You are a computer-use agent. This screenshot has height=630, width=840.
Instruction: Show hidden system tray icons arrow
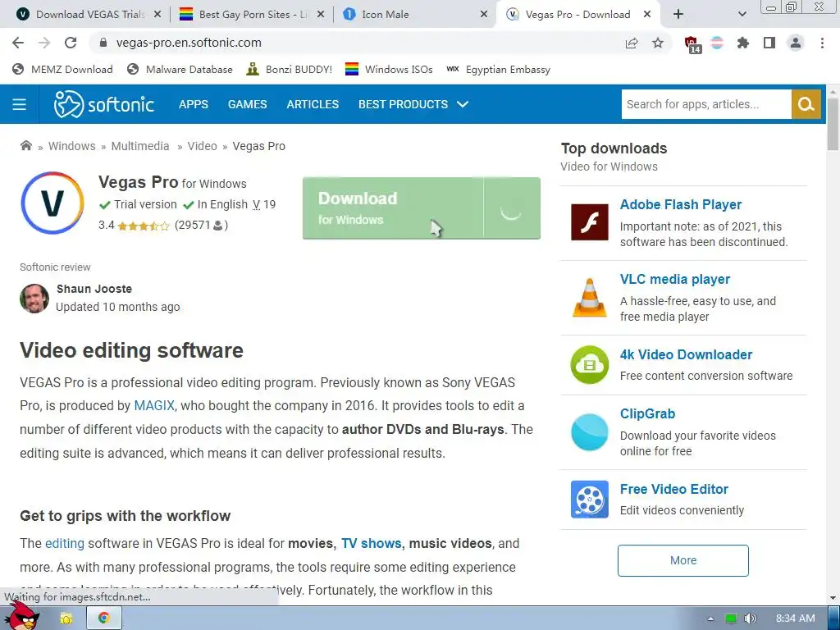point(711,619)
